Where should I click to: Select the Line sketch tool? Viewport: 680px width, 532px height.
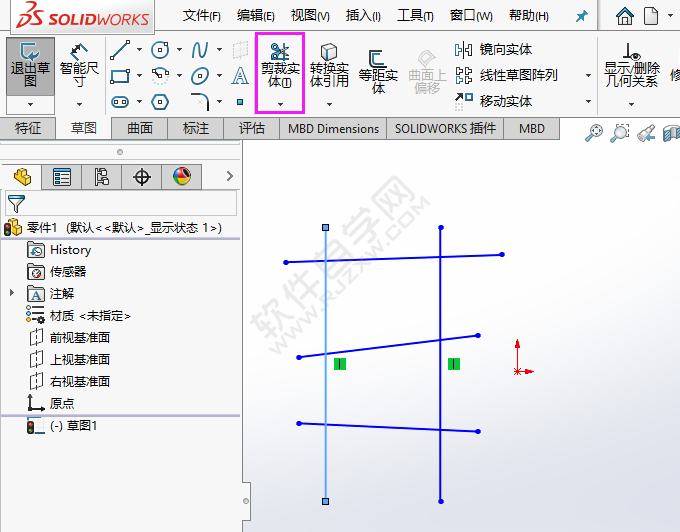(x=120, y=50)
